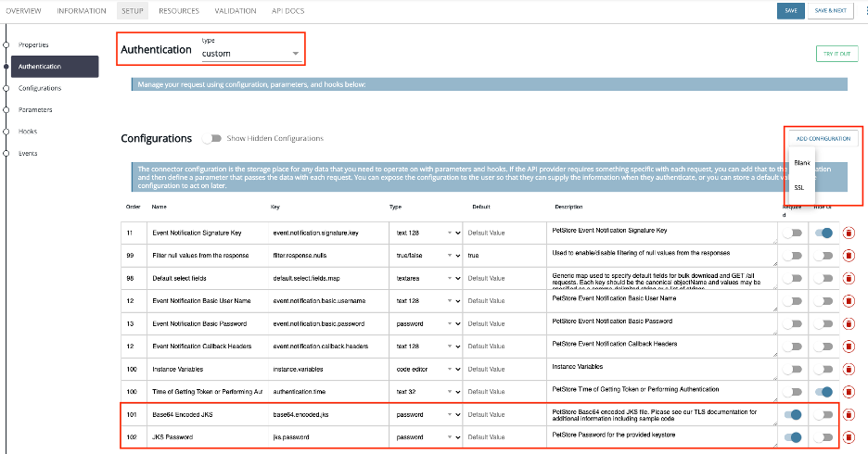Delete the JKS Password row
This screenshot has width=868, height=454.
point(849,436)
